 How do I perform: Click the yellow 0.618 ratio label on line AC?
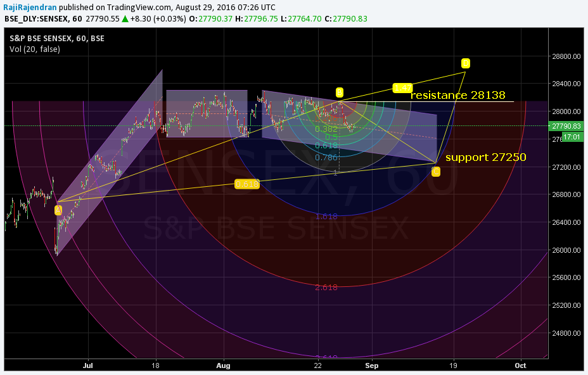(x=246, y=184)
